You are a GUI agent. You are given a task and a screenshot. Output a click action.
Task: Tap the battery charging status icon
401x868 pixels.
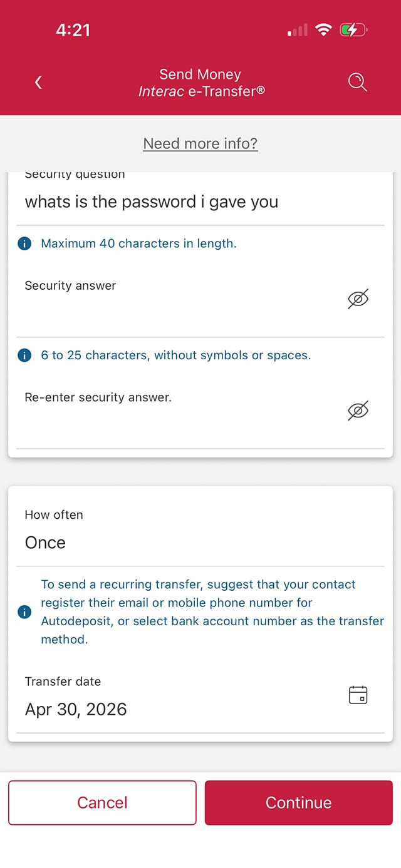tap(353, 29)
